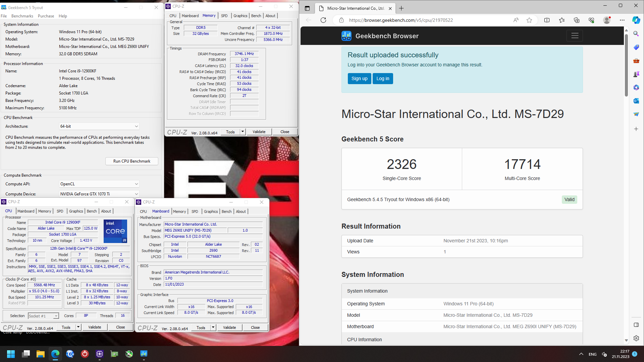Open the Edge profile avatar
The image size is (644, 362).
pos(607,20)
